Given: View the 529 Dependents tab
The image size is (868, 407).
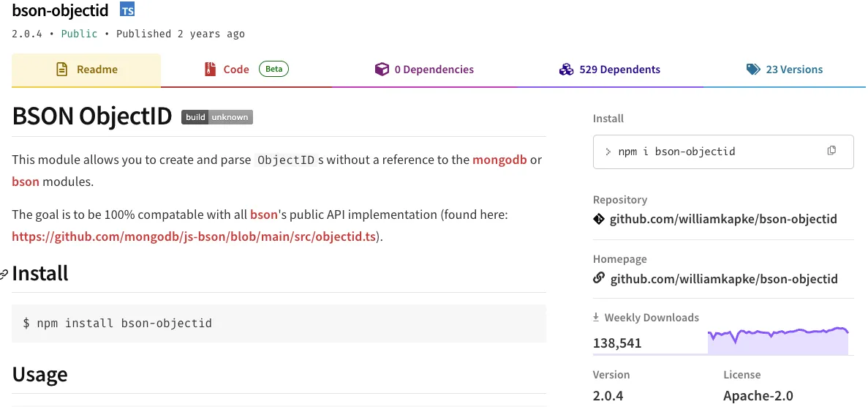Looking at the screenshot, I should click(x=609, y=70).
